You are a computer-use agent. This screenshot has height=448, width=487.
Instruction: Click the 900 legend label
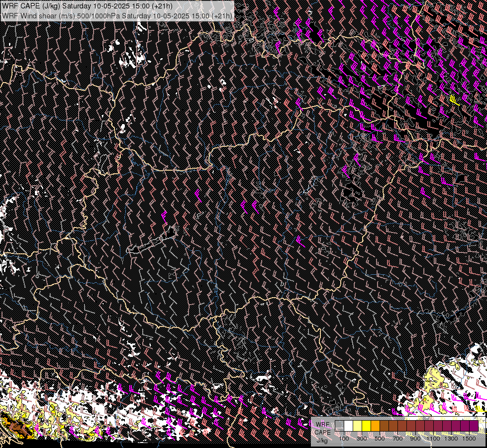415,439
